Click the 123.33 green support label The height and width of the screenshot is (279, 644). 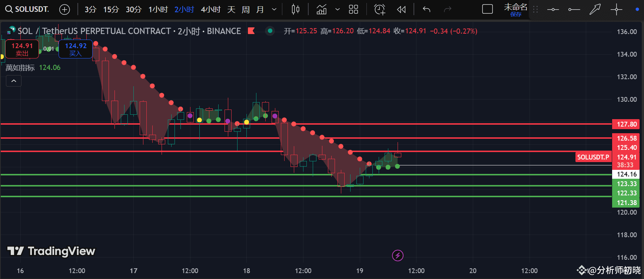tap(627, 184)
